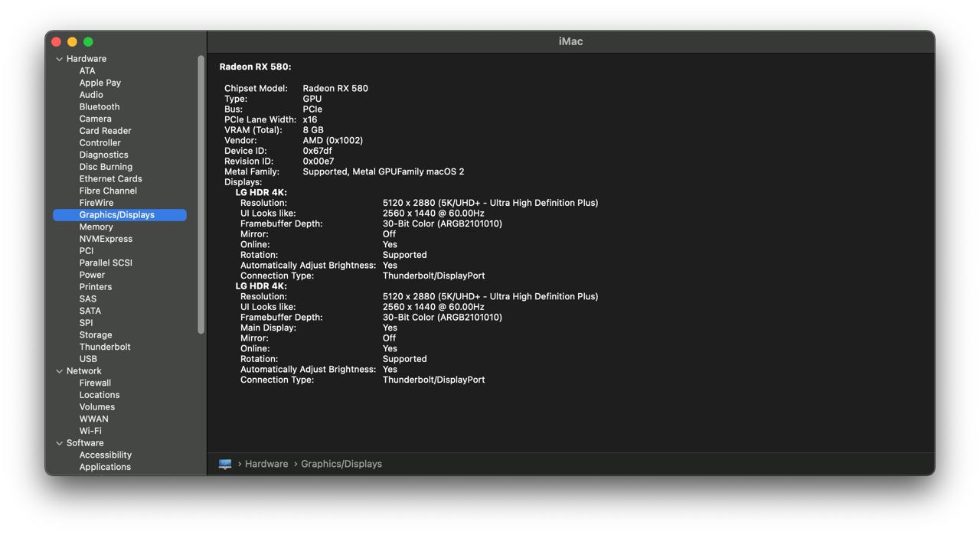Click the Main Display label
This screenshot has width=980, height=535.
point(268,328)
